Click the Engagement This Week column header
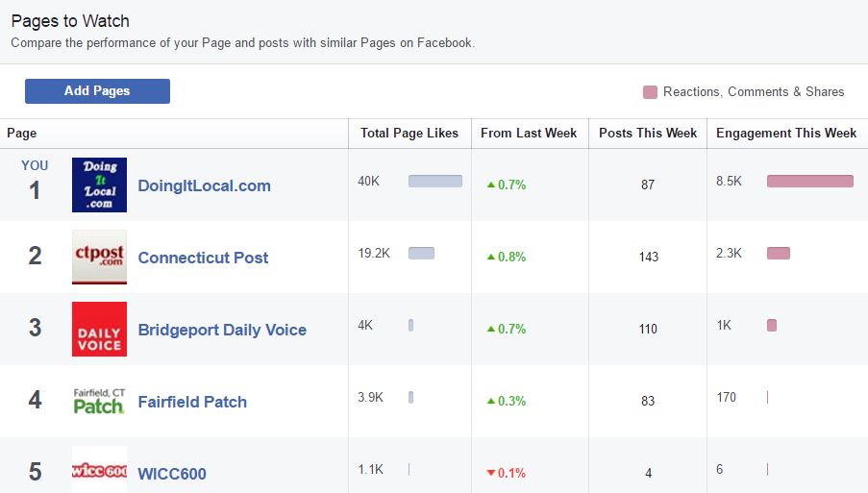This screenshot has height=493, width=868. coord(786,133)
